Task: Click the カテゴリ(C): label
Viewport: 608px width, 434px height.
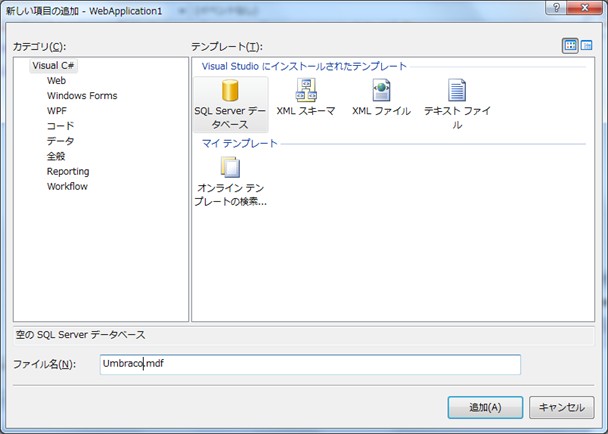Action: 40,47
